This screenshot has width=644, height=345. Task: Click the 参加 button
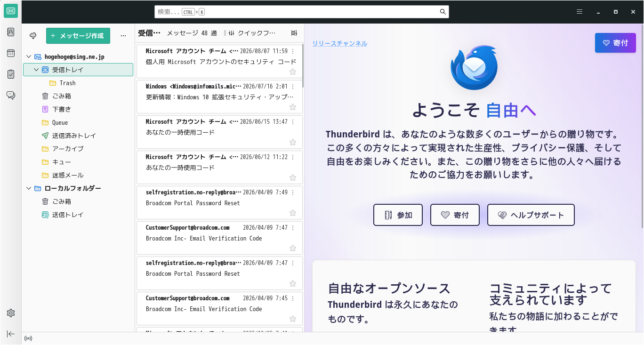(398, 215)
